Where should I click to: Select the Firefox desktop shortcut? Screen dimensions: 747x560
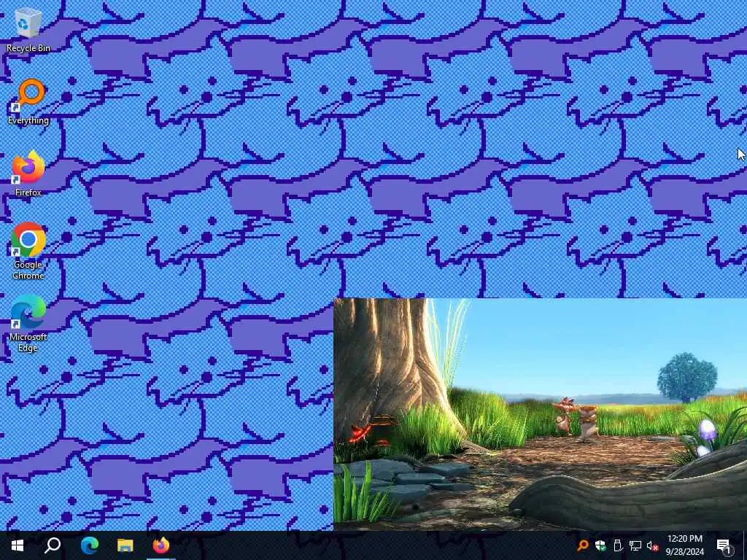coord(28,174)
